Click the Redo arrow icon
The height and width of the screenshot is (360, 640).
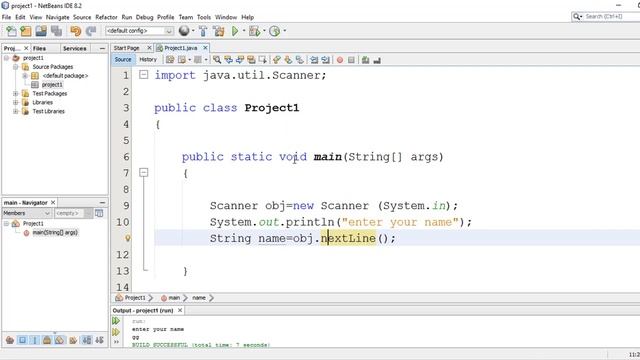click(91, 31)
